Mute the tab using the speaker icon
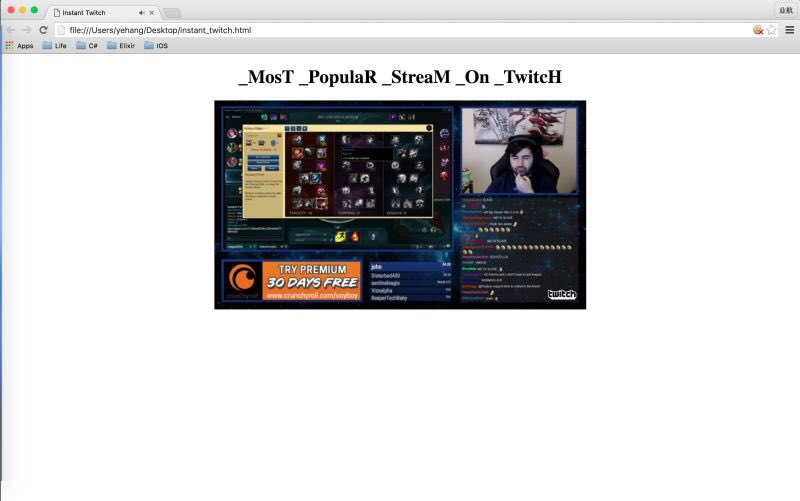This screenshot has width=800, height=501. 141,12
